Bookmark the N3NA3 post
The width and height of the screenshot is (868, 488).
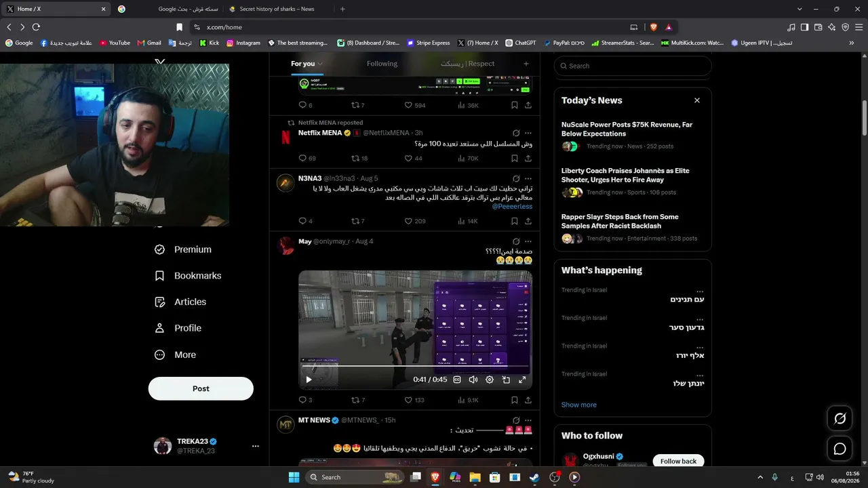coord(515,221)
